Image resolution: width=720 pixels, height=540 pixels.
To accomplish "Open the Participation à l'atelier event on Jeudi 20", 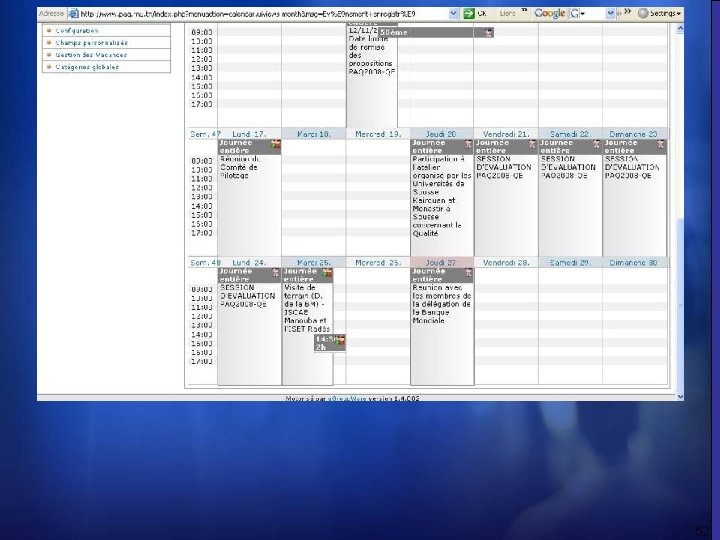I will (x=442, y=196).
